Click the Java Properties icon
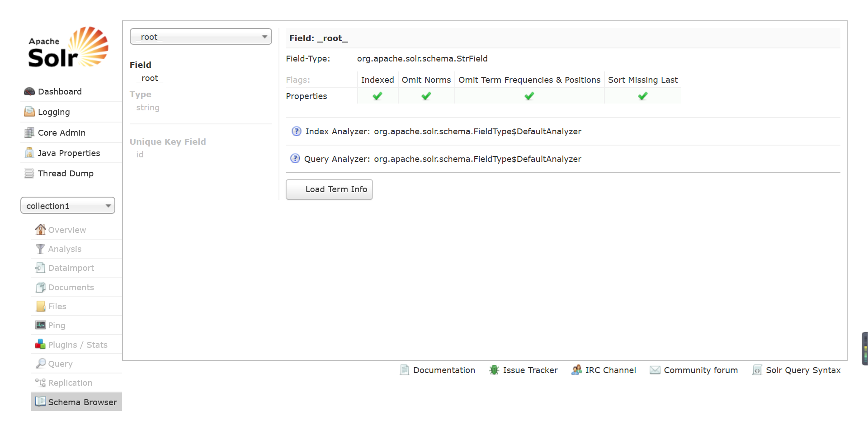 pos(29,153)
